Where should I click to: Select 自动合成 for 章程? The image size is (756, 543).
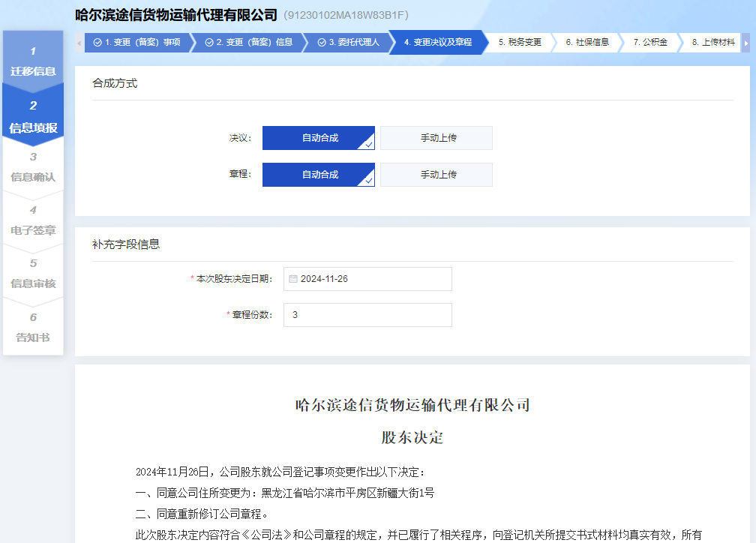pyautogui.click(x=319, y=175)
